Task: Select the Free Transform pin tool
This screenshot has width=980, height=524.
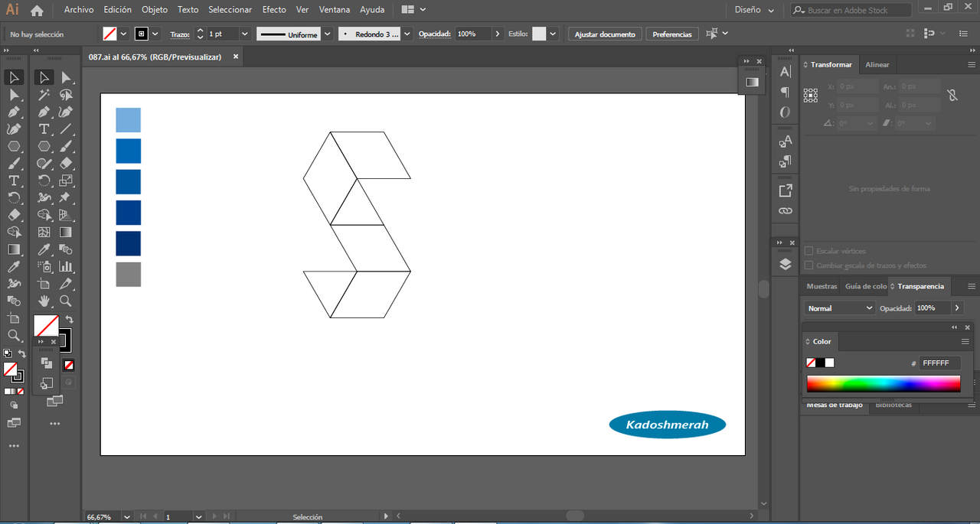Action: (67, 198)
